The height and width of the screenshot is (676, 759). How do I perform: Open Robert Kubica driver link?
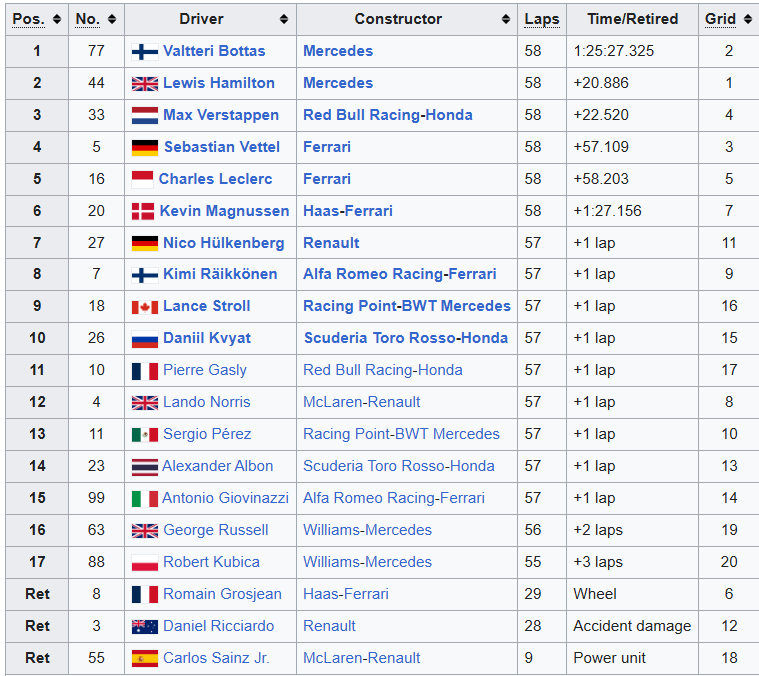coord(211,562)
